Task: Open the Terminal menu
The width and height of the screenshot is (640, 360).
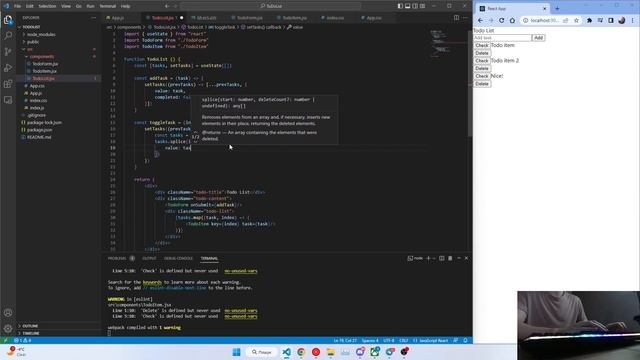Action: (x=108, y=6)
